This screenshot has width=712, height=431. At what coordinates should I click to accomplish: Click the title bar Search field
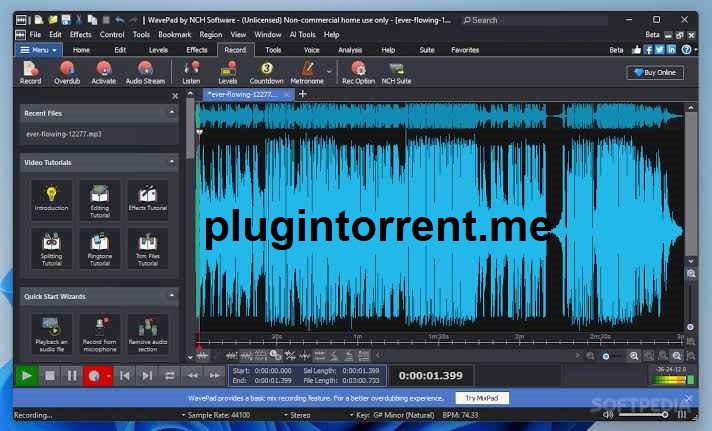(x=534, y=20)
